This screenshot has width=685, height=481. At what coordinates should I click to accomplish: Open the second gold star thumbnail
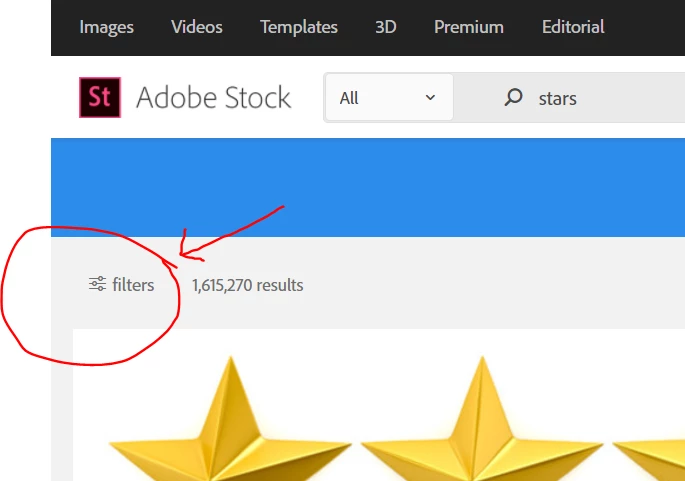(482, 419)
